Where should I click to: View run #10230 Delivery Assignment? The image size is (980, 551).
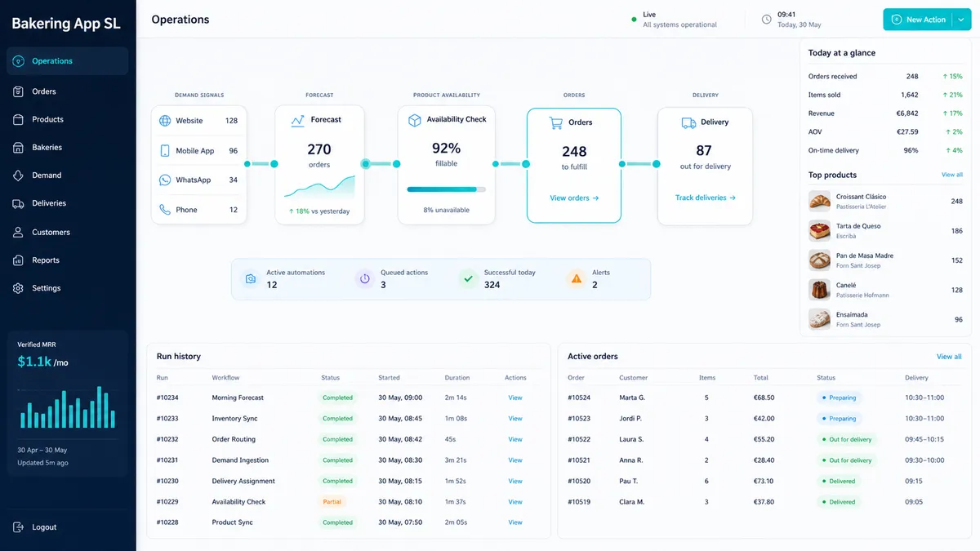(x=515, y=481)
